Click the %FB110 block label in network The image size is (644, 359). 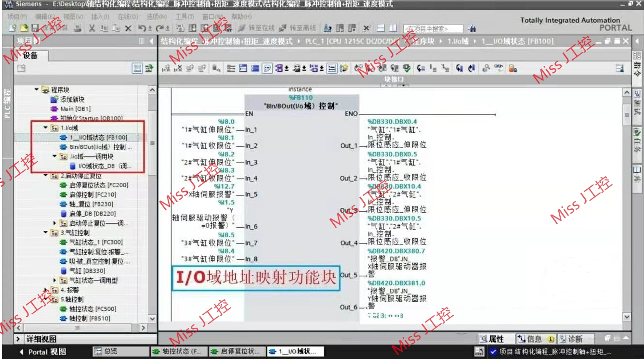click(x=301, y=98)
